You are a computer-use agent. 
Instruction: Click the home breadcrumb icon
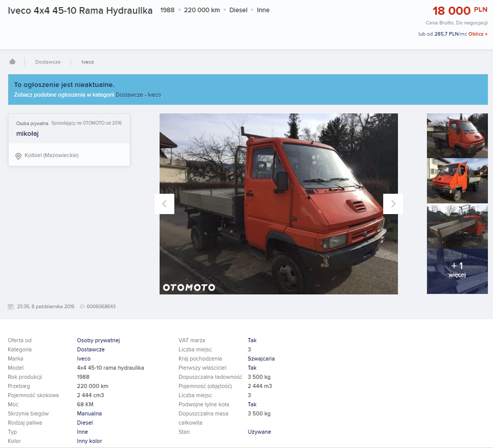click(x=12, y=62)
